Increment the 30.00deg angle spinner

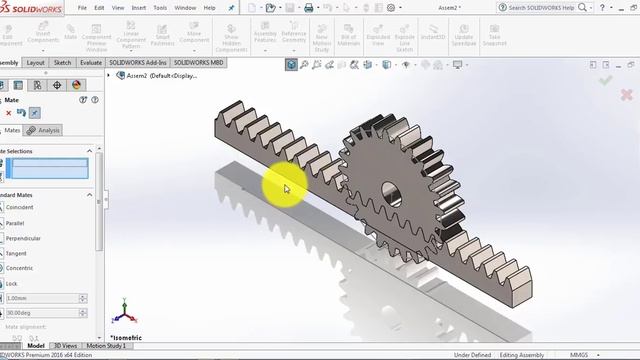point(83,311)
